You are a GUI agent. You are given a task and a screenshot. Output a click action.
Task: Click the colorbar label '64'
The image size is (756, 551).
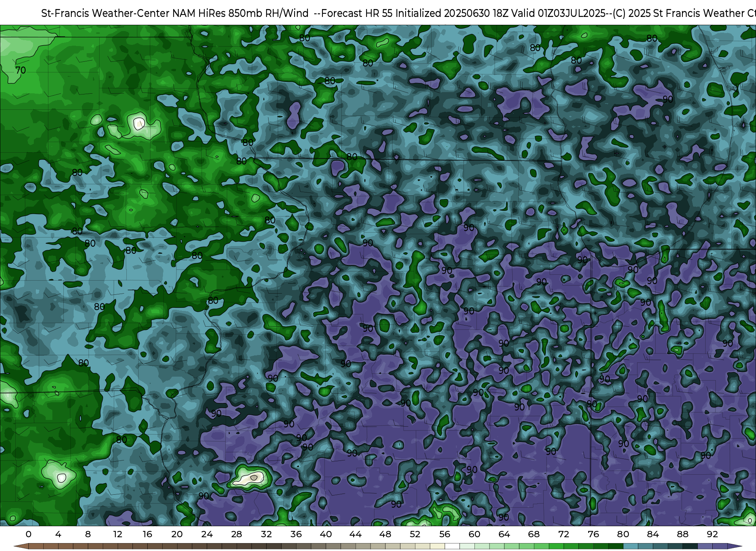[x=504, y=534]
